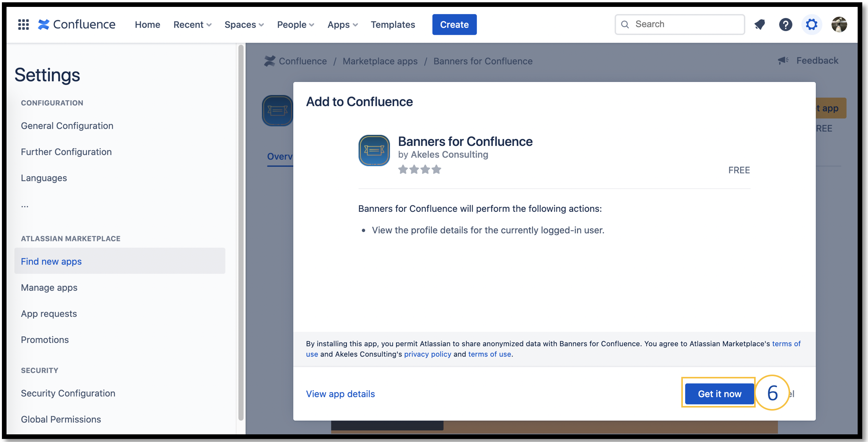Click the Get it now button
Image resolution: width=868 pixels, height=442 pixels.
point(719,394)
